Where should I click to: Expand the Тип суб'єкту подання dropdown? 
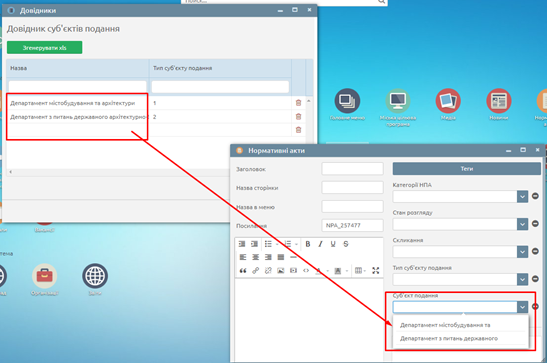coord(522,279)
